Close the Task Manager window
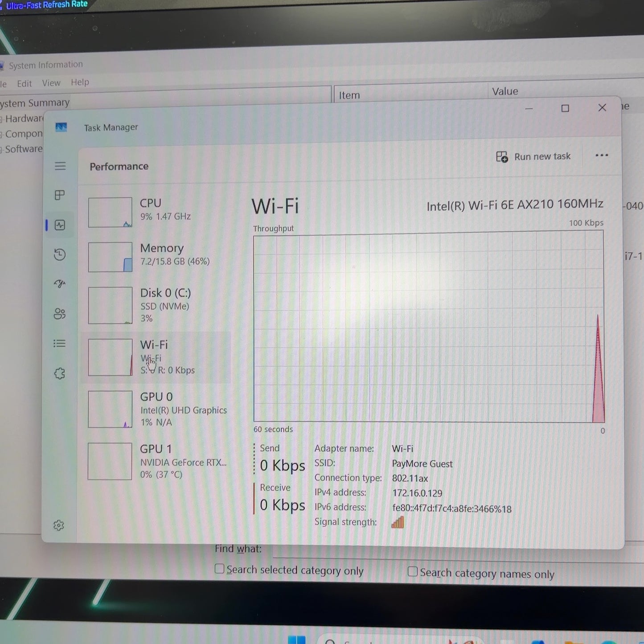 click(602, 108)
